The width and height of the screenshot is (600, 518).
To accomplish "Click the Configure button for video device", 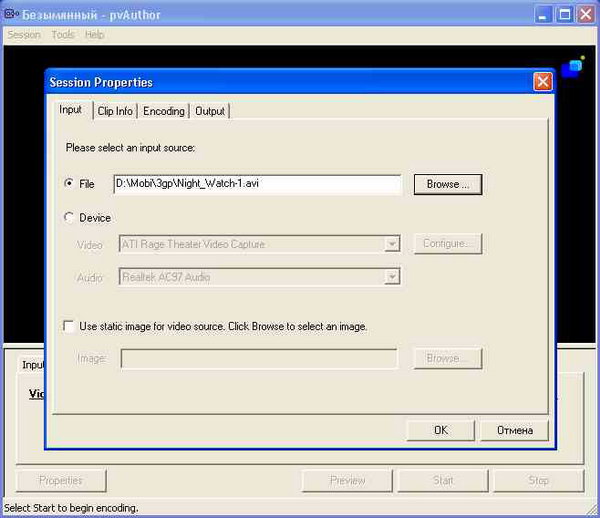I will (x=448, y=244).
